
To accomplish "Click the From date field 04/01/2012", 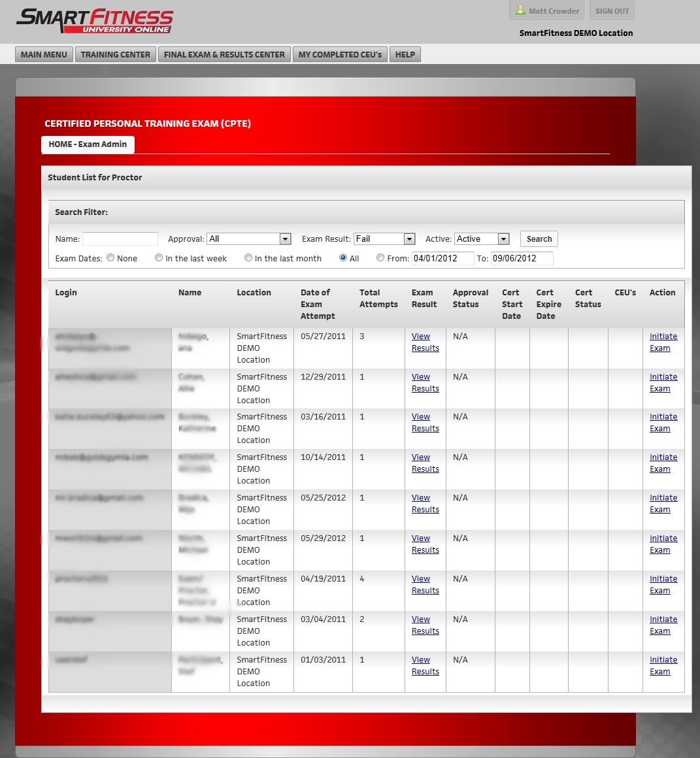I will coord(443,258).
